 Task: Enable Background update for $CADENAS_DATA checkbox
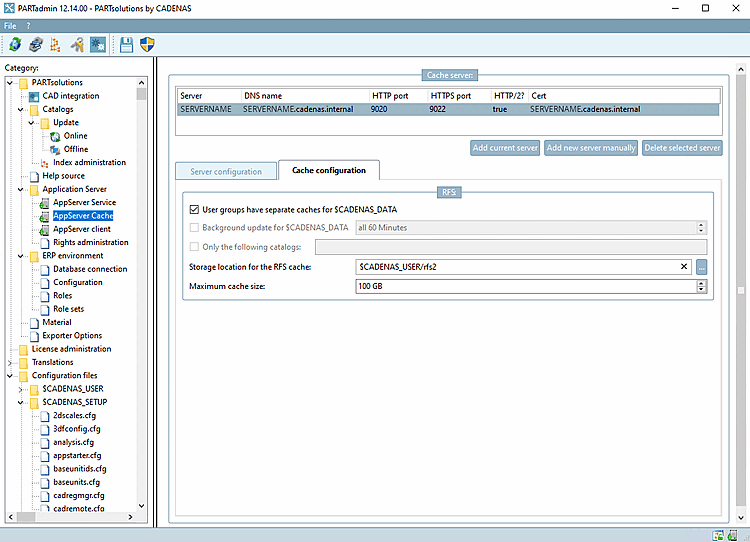click(194, 228)
